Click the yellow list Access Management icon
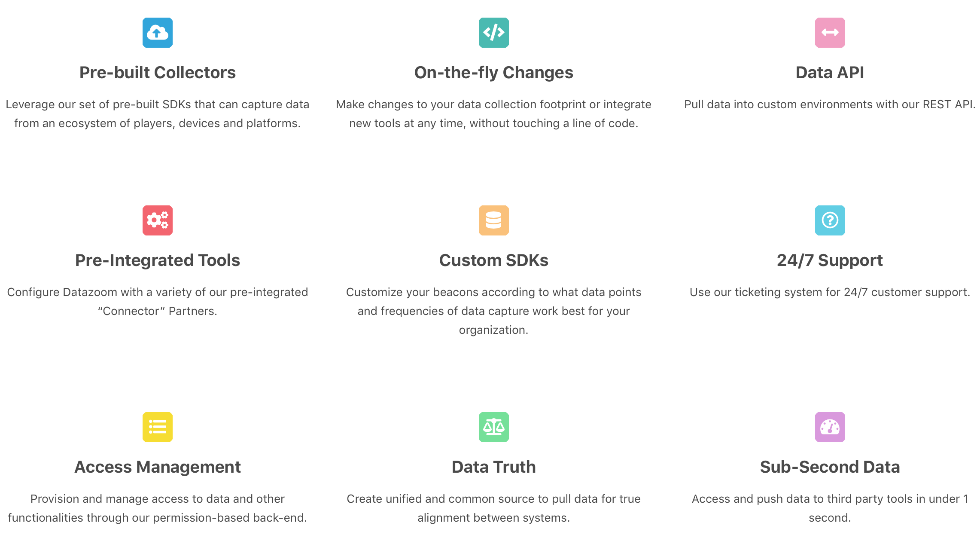980x541 pixels. click(158, 427)
